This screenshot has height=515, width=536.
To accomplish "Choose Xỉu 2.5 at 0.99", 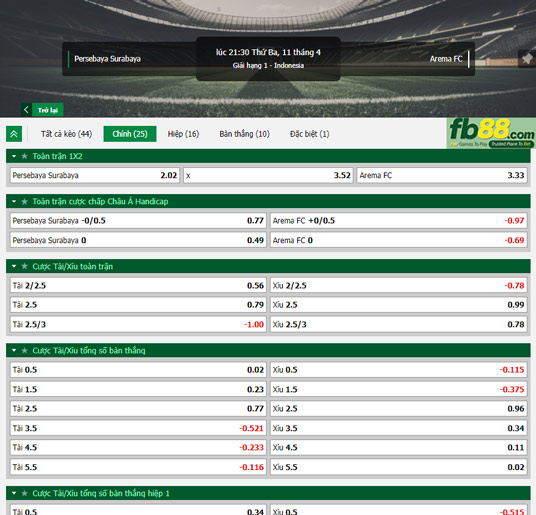I will coord(399,305).
